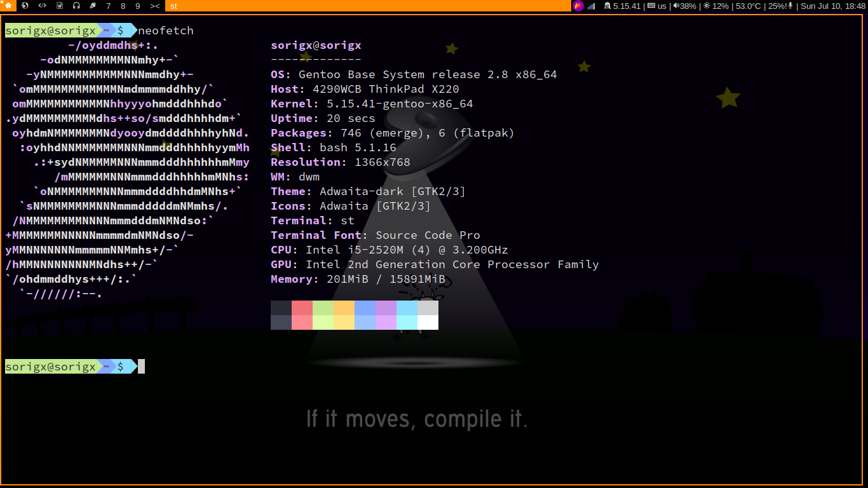Click the Uptime 20 secs line
This screenshot has height=488, width=868.
coord(323,118)
